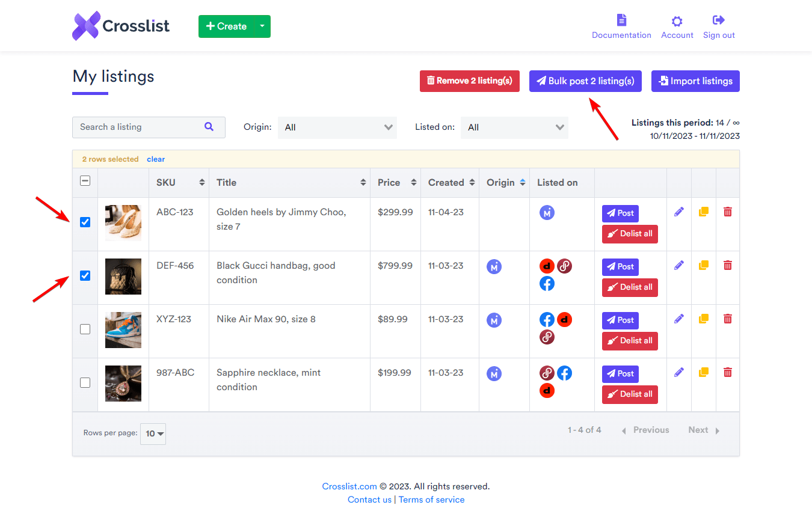The image size is (812, 511).
Task: Click Depop icon in Black Gucci handbag row
Action: pos(547,266)
